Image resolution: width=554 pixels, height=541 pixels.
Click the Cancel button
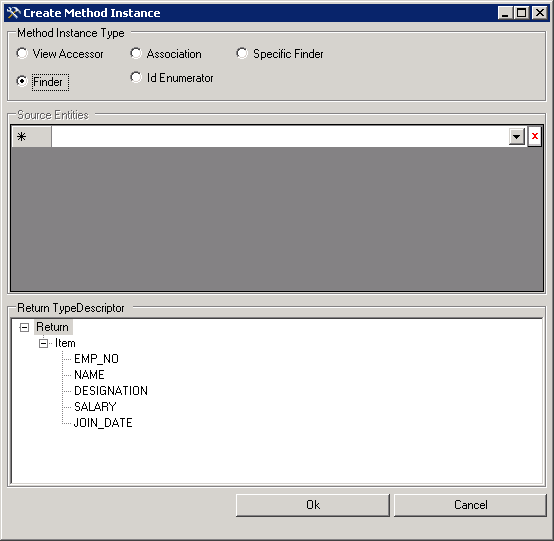click(x=470, y=505)
